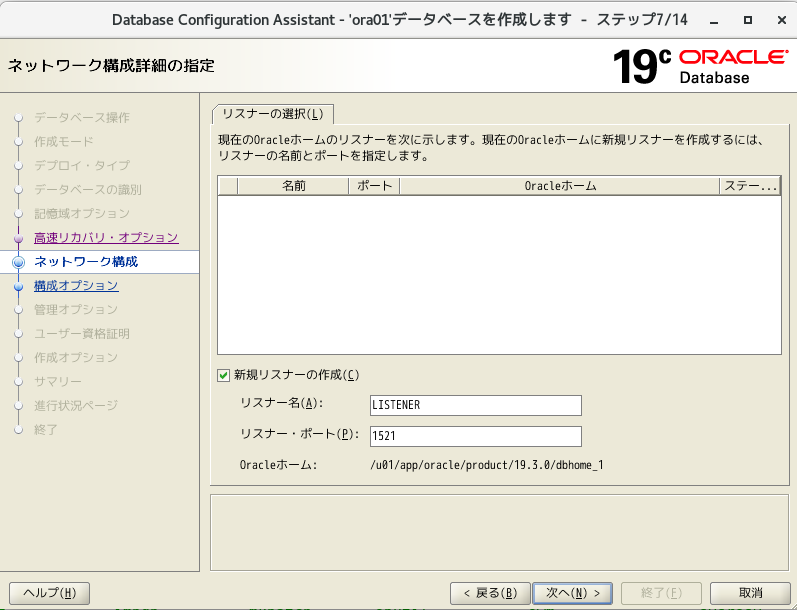Click the 終了 step label in sidebar
This screenshot has width=797, height=610.
pos(46,430)
